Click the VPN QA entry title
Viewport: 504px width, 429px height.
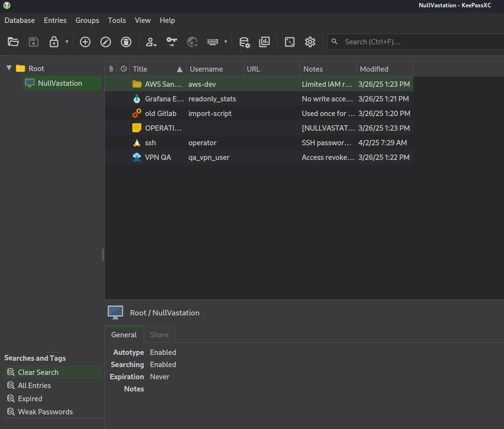click(158, 157)
